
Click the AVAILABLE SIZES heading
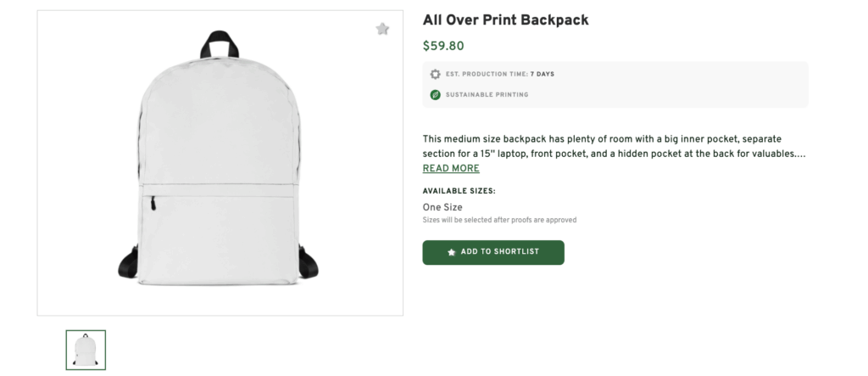pyautogui.click(x=459, y=191)
